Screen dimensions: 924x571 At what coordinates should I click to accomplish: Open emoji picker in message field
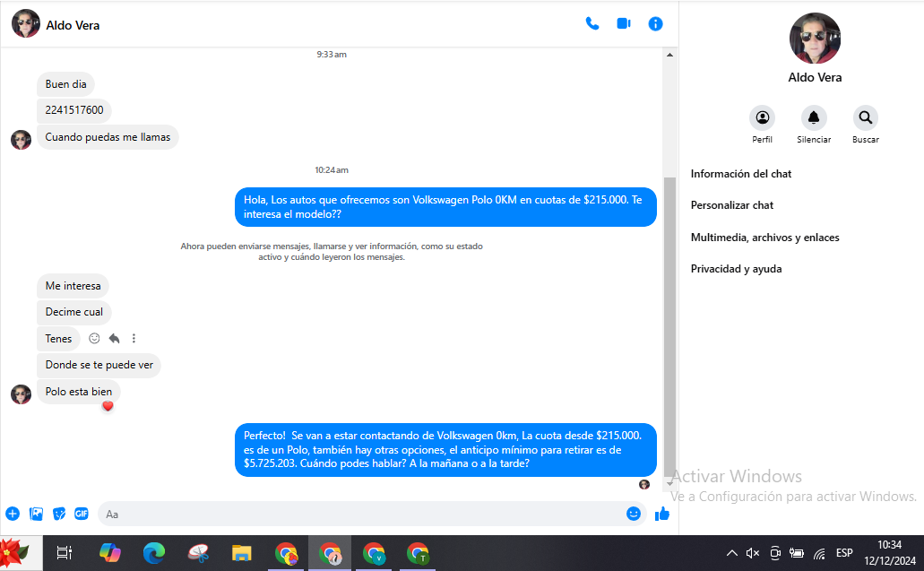click(x=634, y=514)
